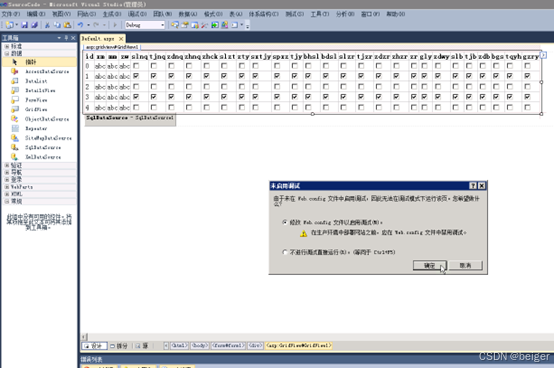The width and height of the screenshot is (554, 368).
Task: Click the New Project toolbar icon
Action: pyautogui.click(x=10, y=25)
